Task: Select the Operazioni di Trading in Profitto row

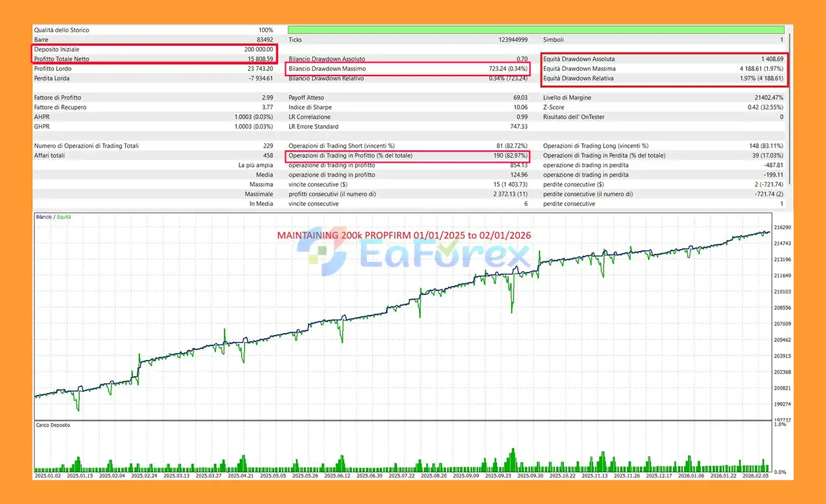Action: click(x=408, y=156)
